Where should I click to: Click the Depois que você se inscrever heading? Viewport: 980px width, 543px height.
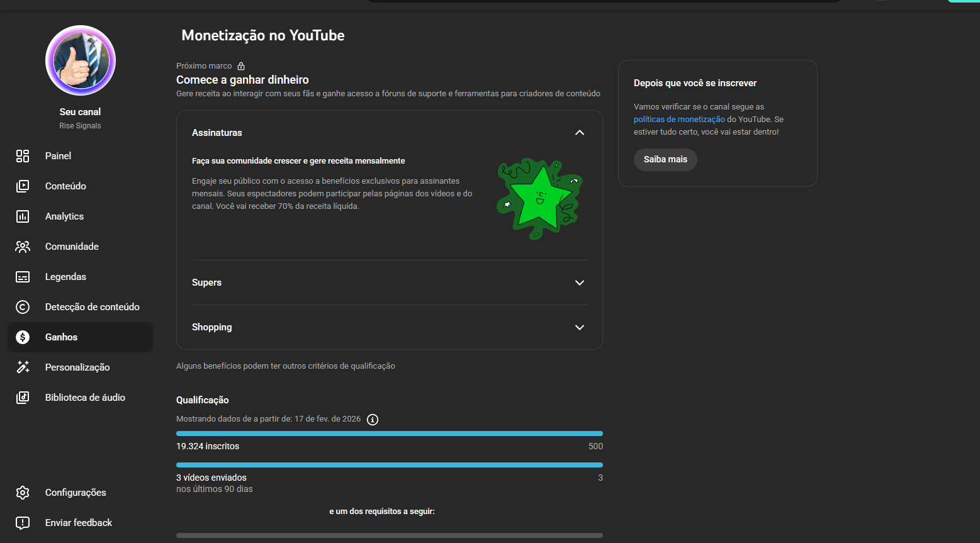pyautogui.click(x=695, y=83)
